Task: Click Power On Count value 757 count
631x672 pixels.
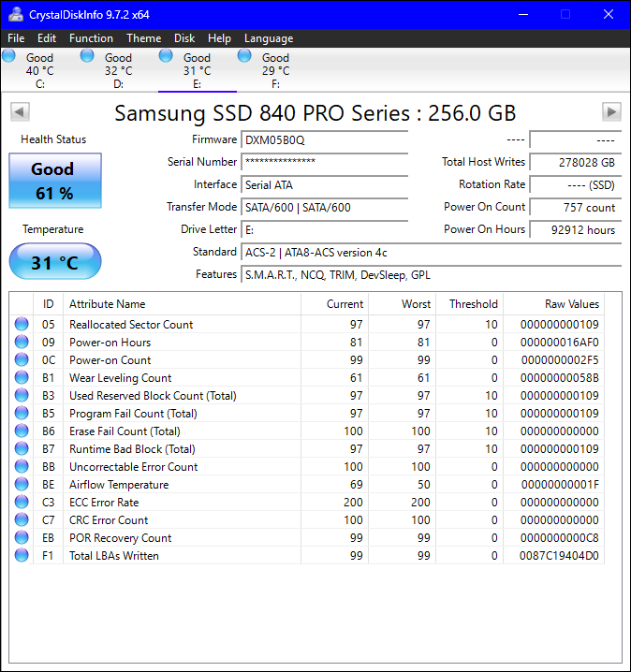Action: click(x=575, y=208)
